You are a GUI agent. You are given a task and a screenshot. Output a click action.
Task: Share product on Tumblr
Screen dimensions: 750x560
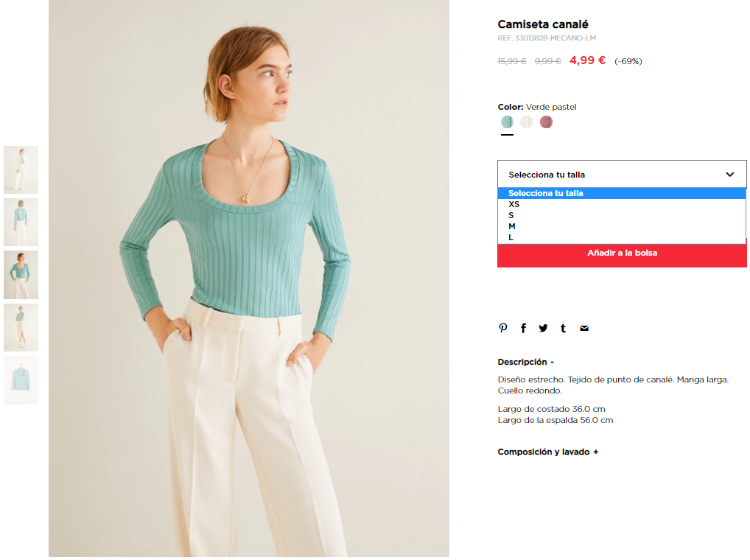pyautogui.click(x=563, y=328)
